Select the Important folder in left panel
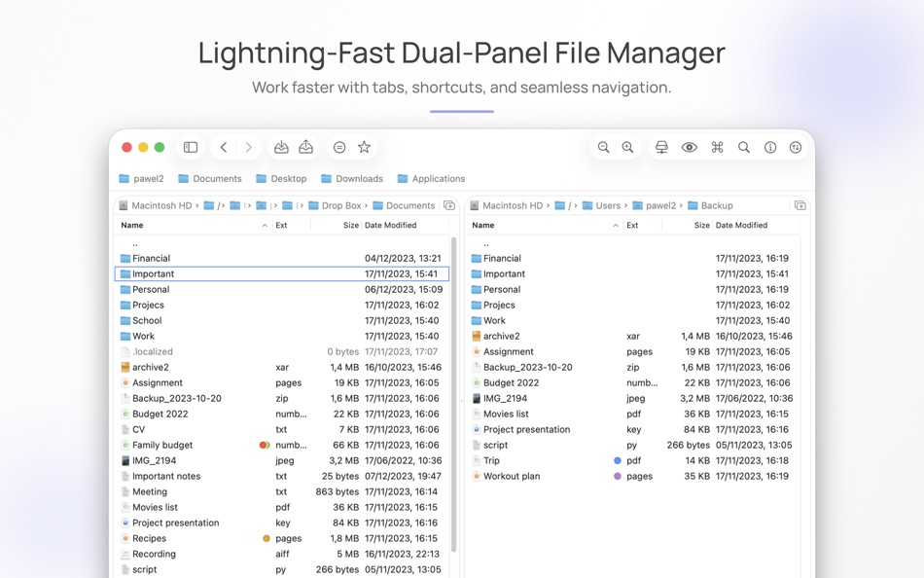 pyautogui.click(x=282, y=273)
